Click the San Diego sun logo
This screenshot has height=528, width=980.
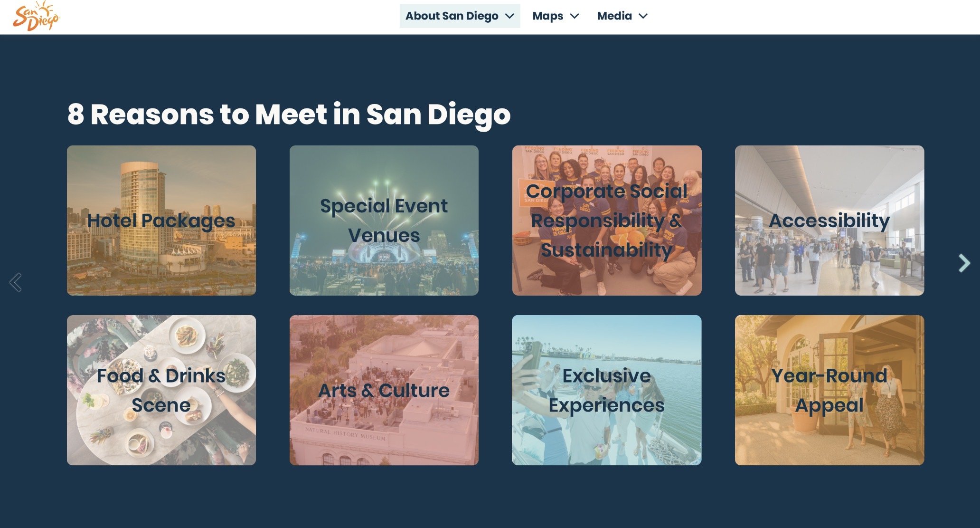(36, 16)
